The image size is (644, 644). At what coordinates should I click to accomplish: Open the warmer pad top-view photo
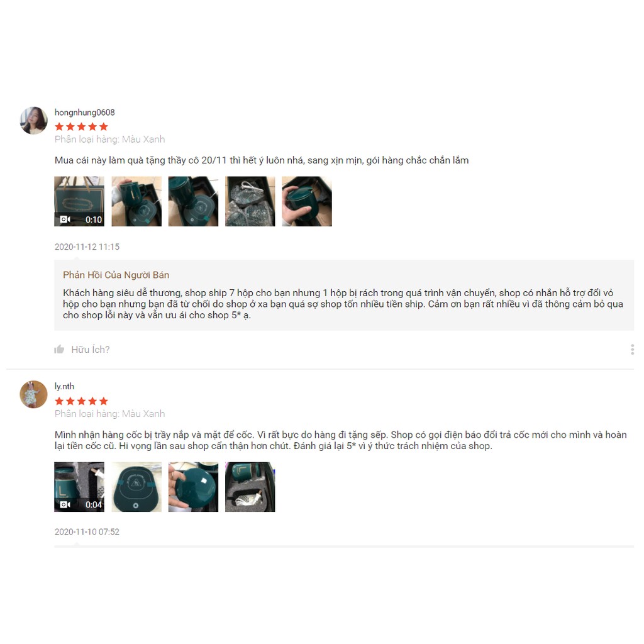click(136, 487)
